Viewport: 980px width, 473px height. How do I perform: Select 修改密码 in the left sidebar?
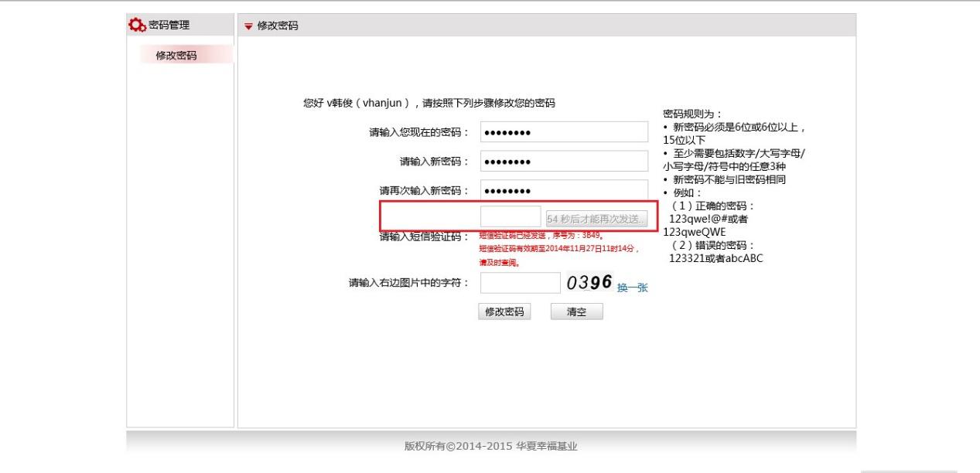tap(176, 56)
